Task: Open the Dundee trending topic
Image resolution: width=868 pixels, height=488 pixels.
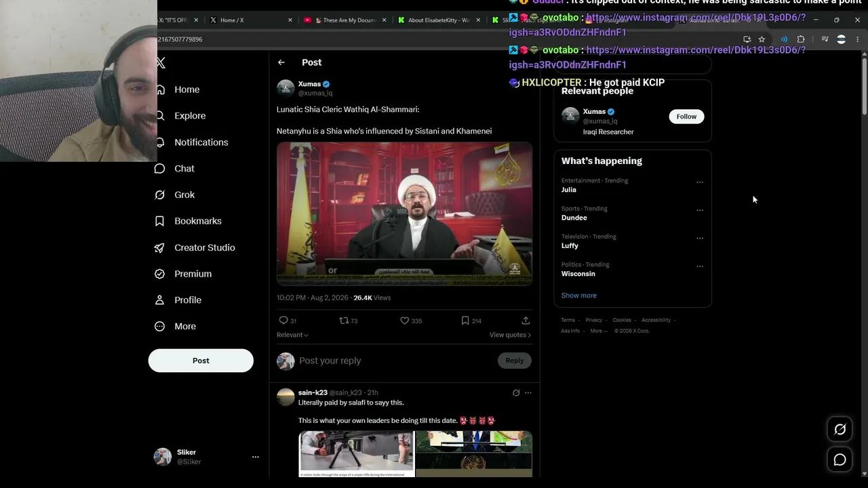Action: click(x=574, y=218)
